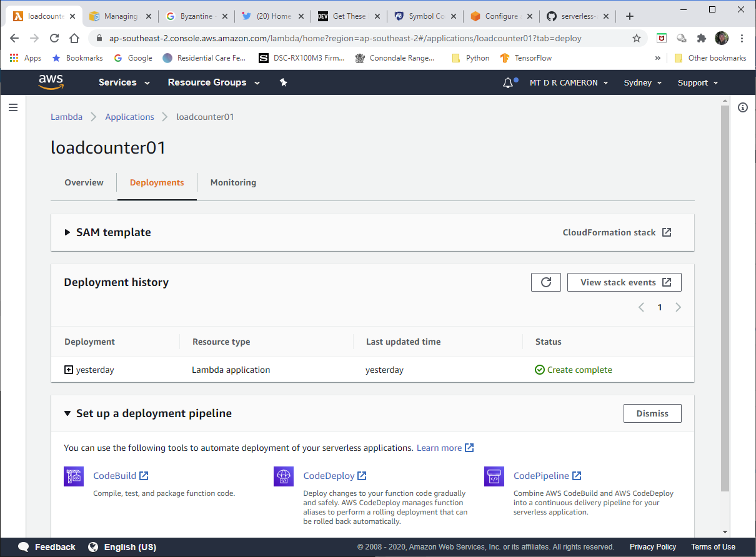Image resolution: width=756 pixels, height=557 pixels.
Task: Bookmark this page with the star icon
Action: click(x=637, y=38)
